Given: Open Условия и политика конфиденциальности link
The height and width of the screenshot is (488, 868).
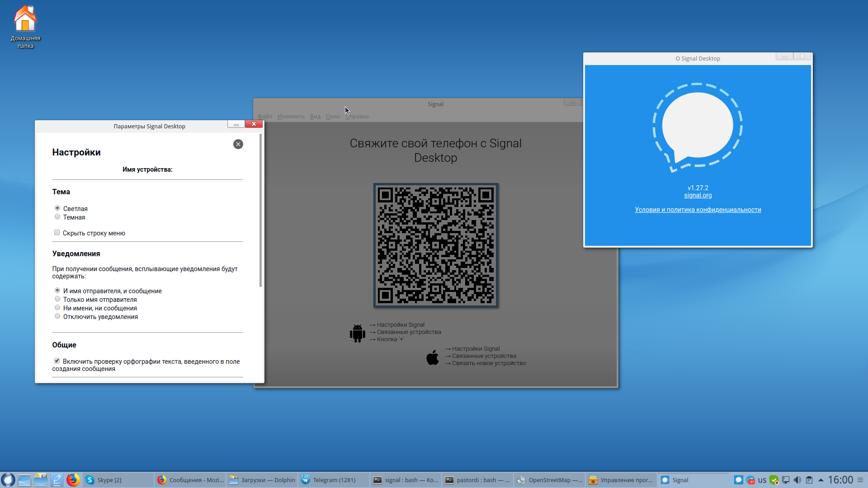Looking at the screenshot, I should coord(698,210).
